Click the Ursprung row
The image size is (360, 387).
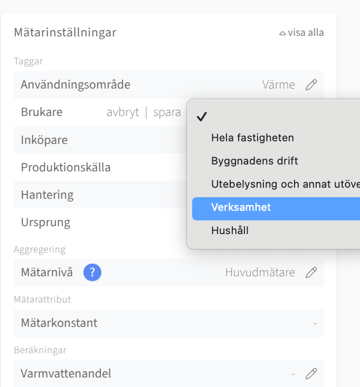click(100, 222)
